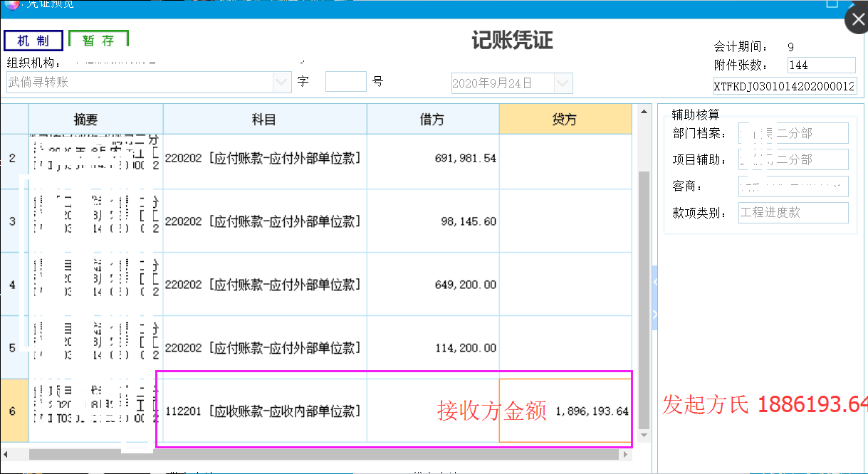Expand the 2020年9月24日 date picker arrow
This screenshot has height=474, width=868.
[x=563, y=83]
